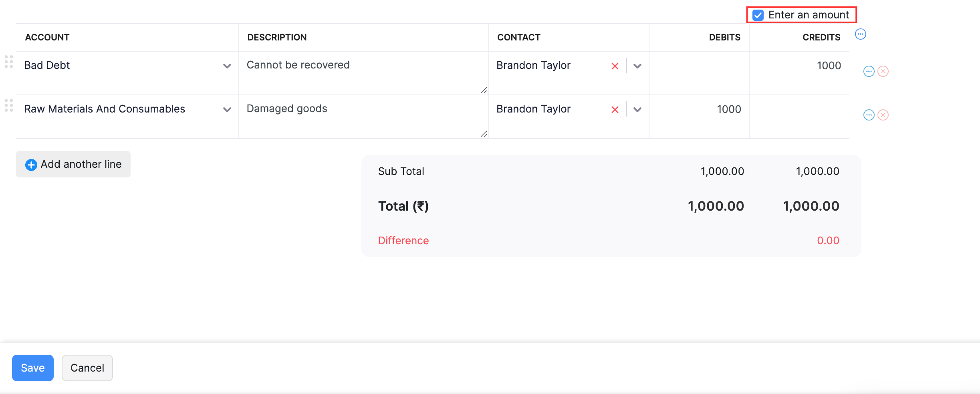
Task: Edit the Cannot be recovered description field
Action: click(361, 72)
